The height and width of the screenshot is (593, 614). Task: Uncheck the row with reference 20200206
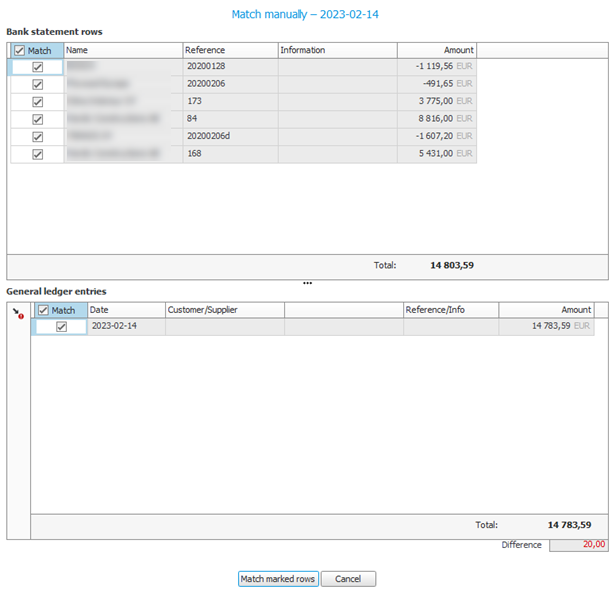click(38, 85)
